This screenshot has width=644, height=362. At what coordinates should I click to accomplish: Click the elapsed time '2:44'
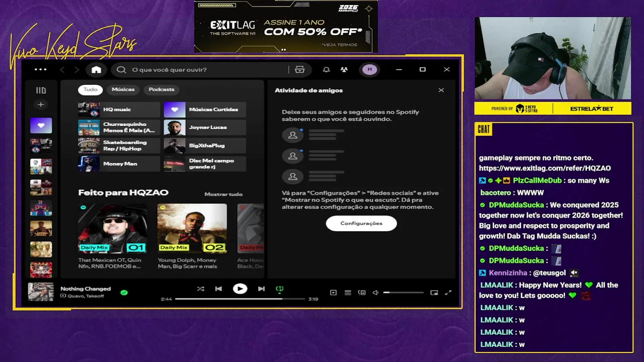166,299
